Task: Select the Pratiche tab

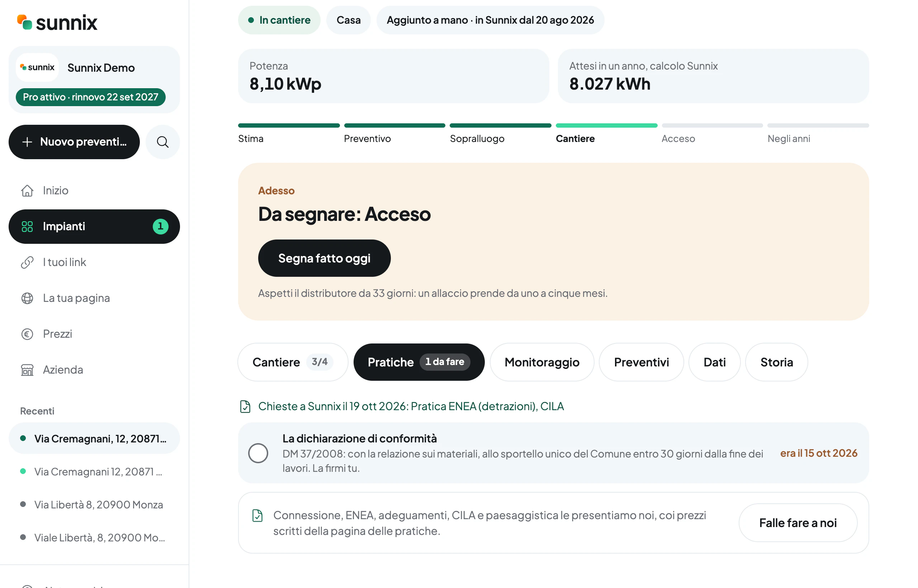Action: coord(419,362)
